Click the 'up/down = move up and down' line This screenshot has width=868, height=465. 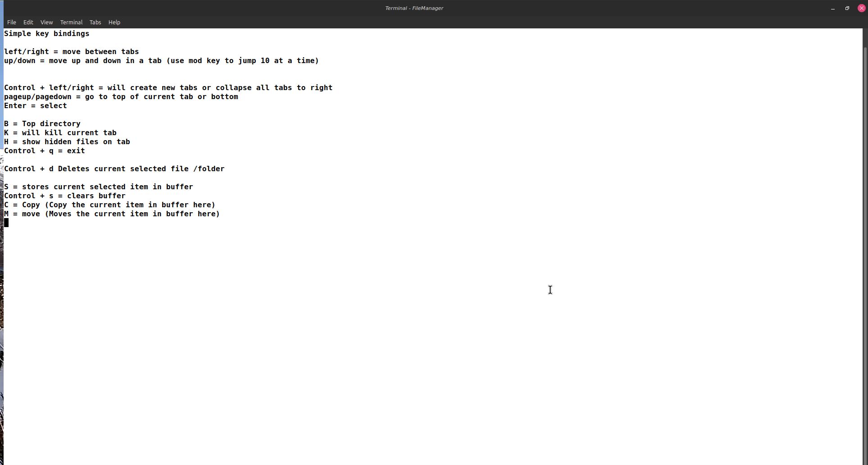point(162,61)
